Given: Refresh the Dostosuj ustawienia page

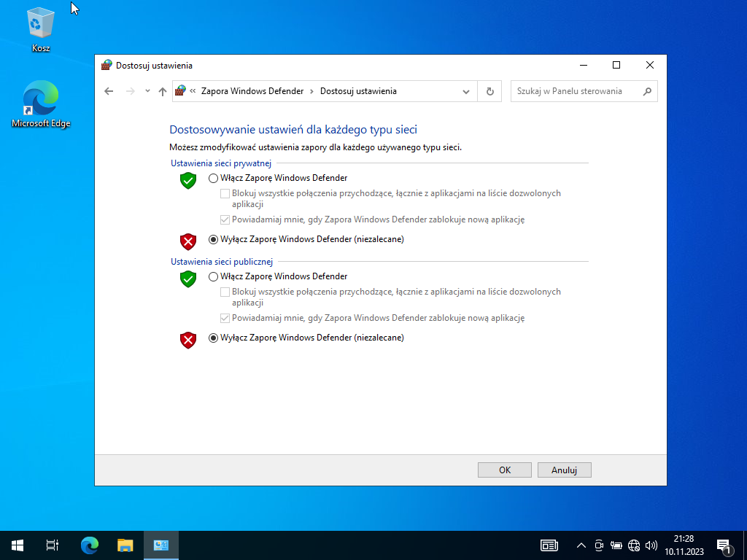Looking at the screenshot, I should pyautogui.click(x=489, y=91).
